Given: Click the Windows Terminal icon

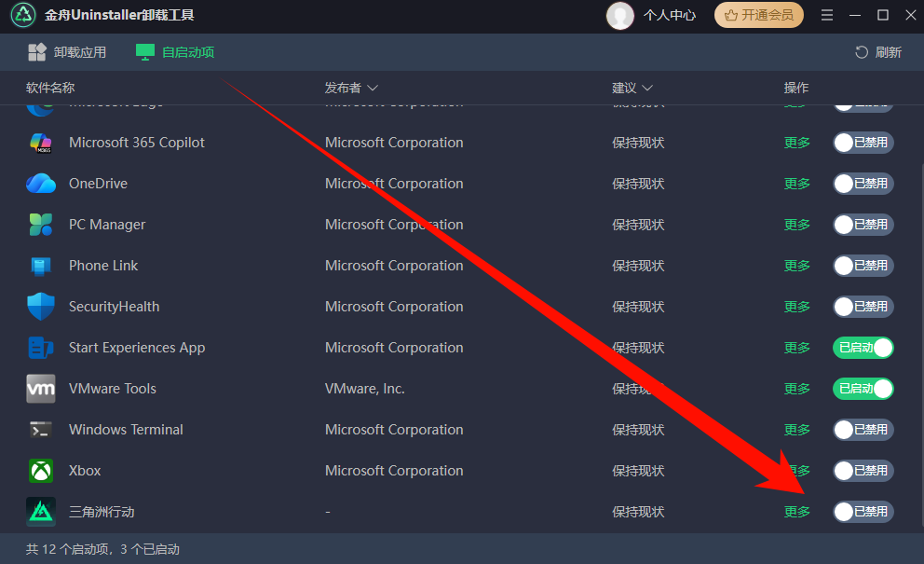Looking at the screenshot, I should tap(41, 430).
